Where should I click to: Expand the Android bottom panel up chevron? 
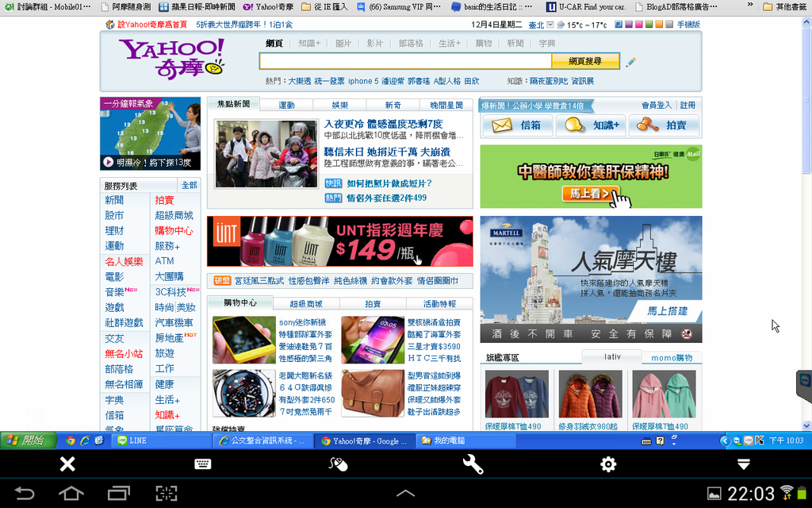tap(405, 494)
